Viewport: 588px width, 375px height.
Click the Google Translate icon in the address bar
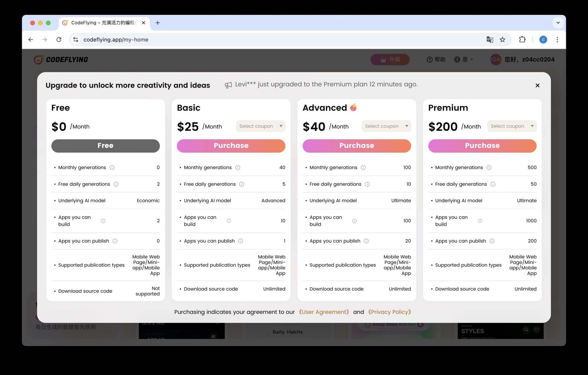[x=490, y=40]
